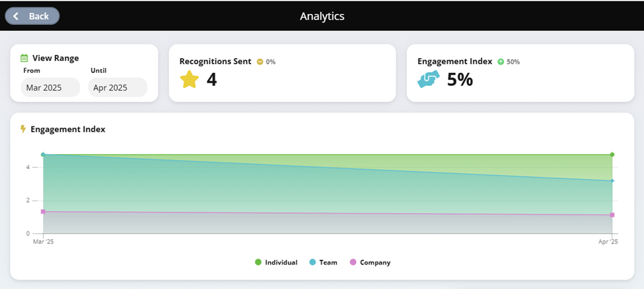The image size is (644, 289).
Task: Toggle the Company series in legend
Action: tap(370, 263)
